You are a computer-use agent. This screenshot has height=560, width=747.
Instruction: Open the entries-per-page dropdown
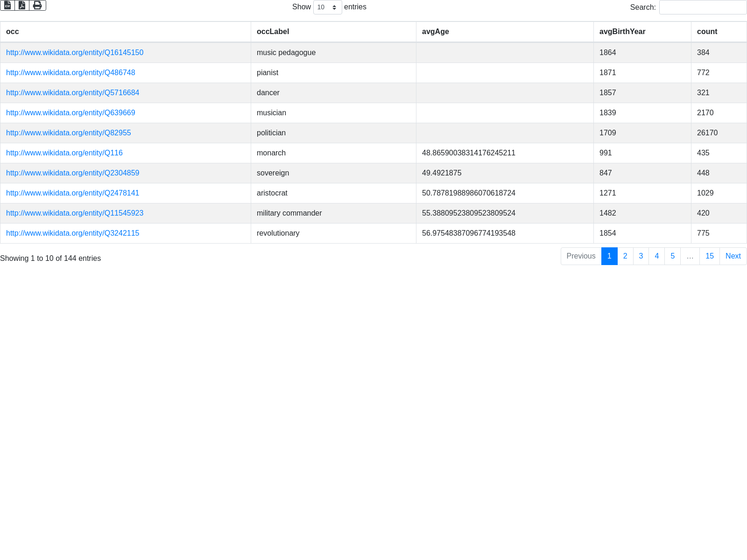pyautogui.click(x=327, y=7)
